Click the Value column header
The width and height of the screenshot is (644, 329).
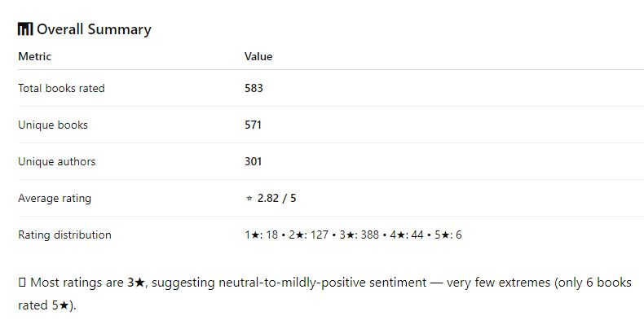pyautogui.click(x=258, y=56)
